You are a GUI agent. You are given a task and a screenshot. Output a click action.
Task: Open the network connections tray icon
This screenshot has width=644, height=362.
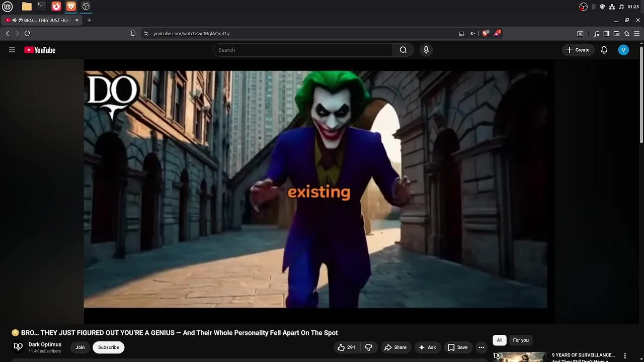[x=612, y=7]
